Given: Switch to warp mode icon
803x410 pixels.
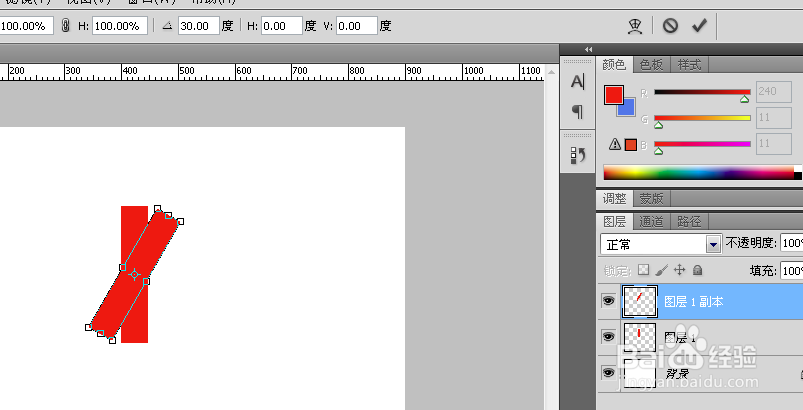Looking at the screenshot, I should click(x=635, y=26).
